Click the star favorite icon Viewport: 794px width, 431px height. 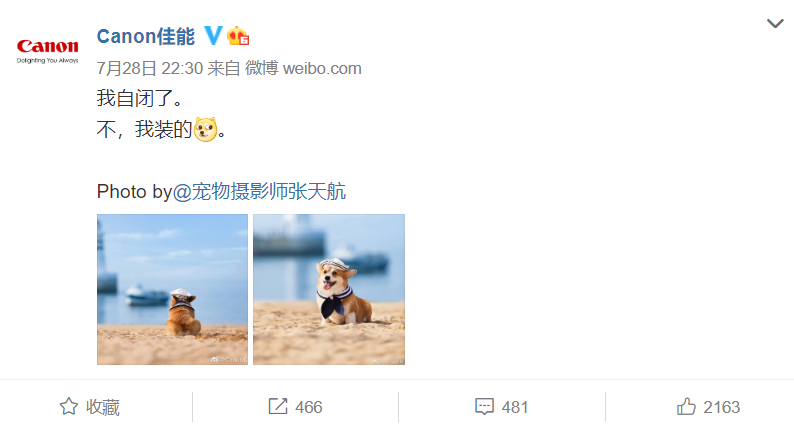[x=69, y=407]
